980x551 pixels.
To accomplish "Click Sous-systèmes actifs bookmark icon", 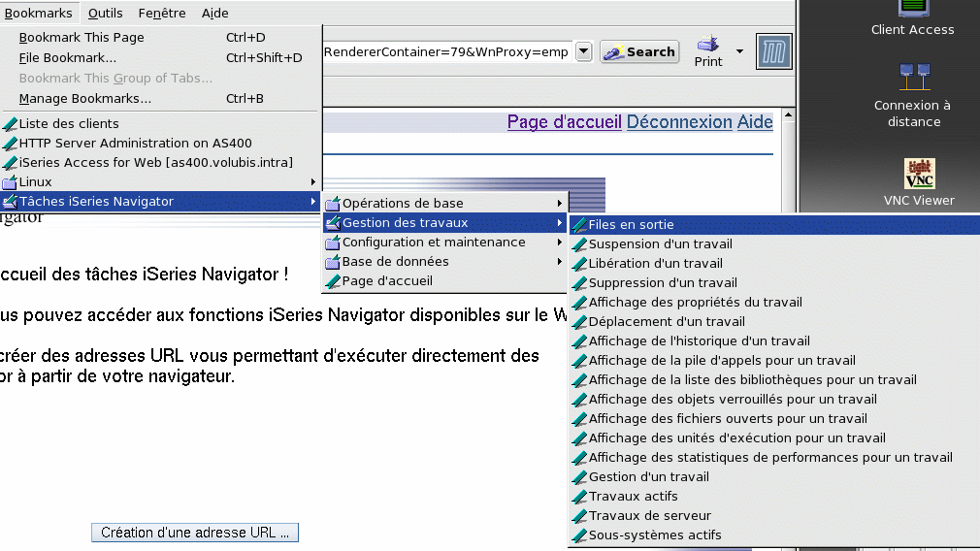I will (579, 535).
